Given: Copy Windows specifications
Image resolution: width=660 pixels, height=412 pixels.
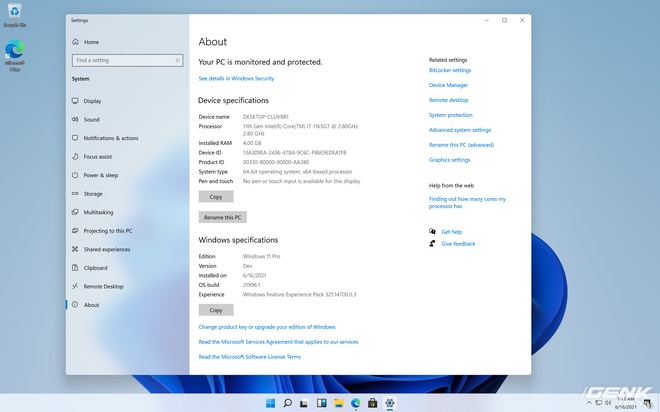Looking at the screenshot, I should [216, 310].
